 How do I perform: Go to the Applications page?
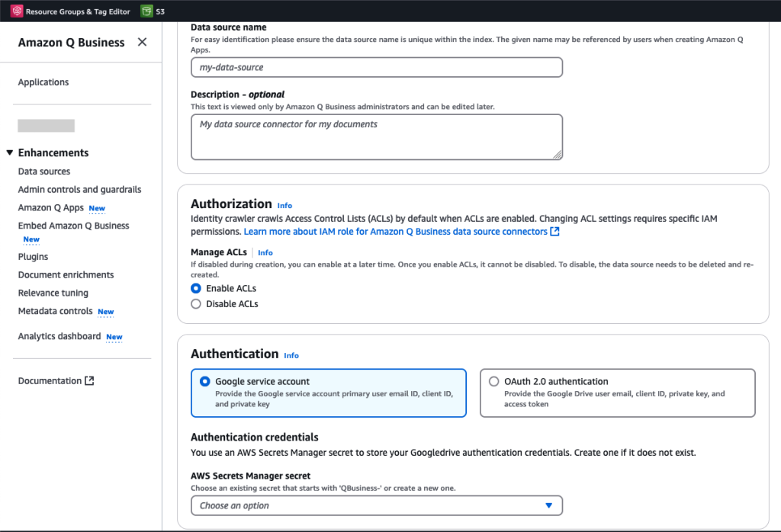(x=43, y=82)
